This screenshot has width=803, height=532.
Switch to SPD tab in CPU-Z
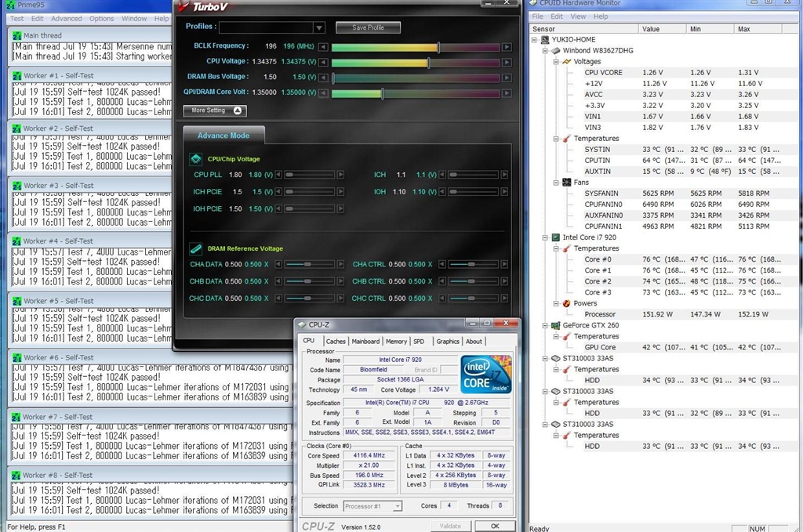pos(419,341)
